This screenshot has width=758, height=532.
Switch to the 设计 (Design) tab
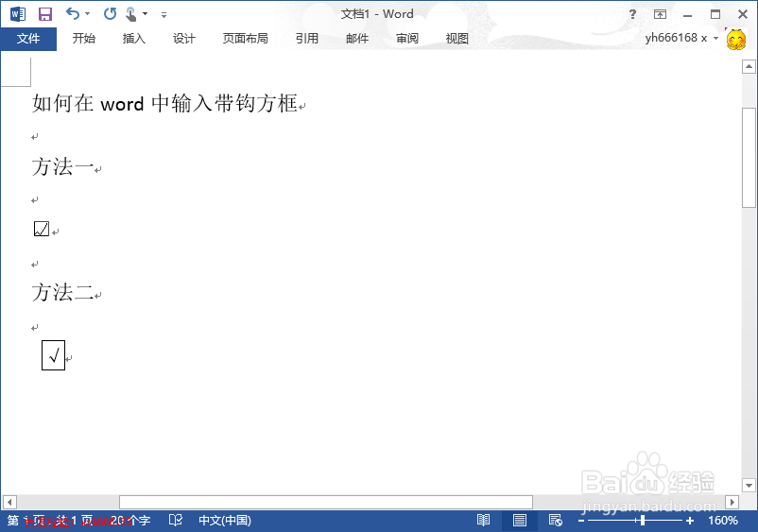click(x=184, y=39)
